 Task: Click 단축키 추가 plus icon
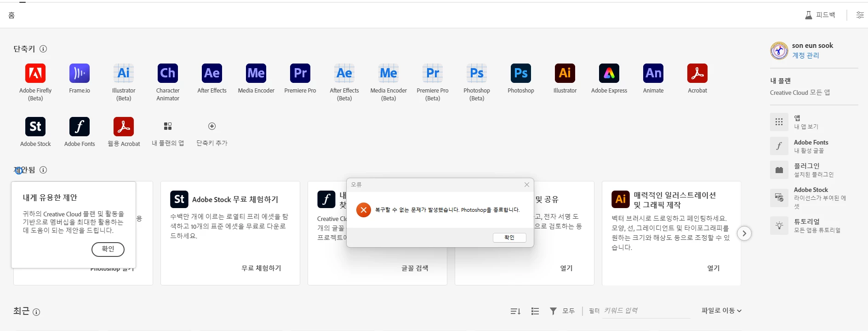pyautogui.click(x=212, y=126)
